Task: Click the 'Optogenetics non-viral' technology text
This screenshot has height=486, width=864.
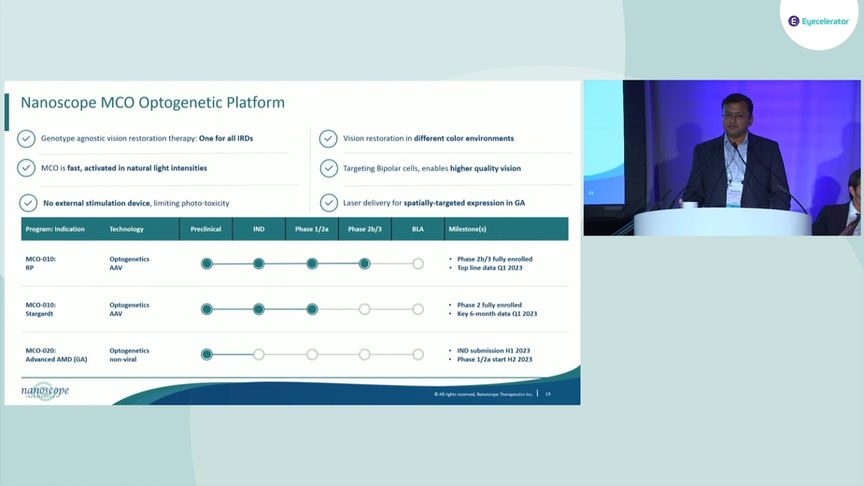Action: pos(129,355)
